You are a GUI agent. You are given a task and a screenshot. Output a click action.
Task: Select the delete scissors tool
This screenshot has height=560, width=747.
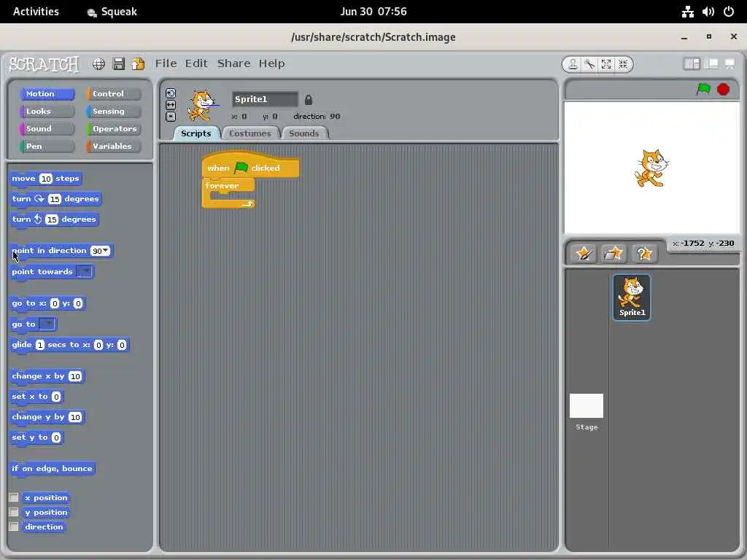[589, 64]
